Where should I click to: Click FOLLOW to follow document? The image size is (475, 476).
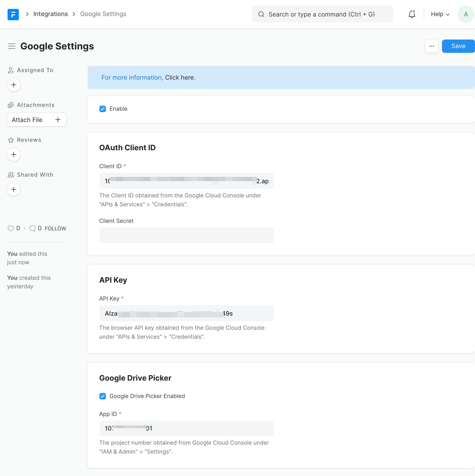[55, 228]
